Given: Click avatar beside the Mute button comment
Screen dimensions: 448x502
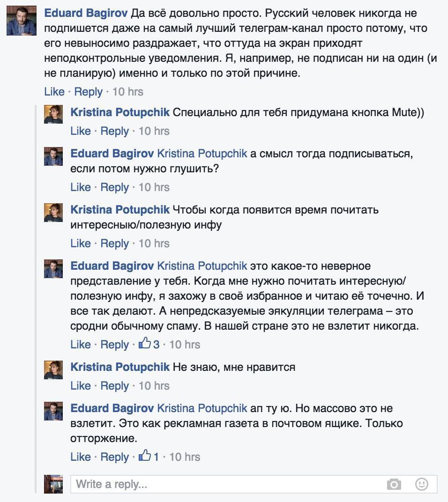Looking at the screenshot, I should click(53, 114).
